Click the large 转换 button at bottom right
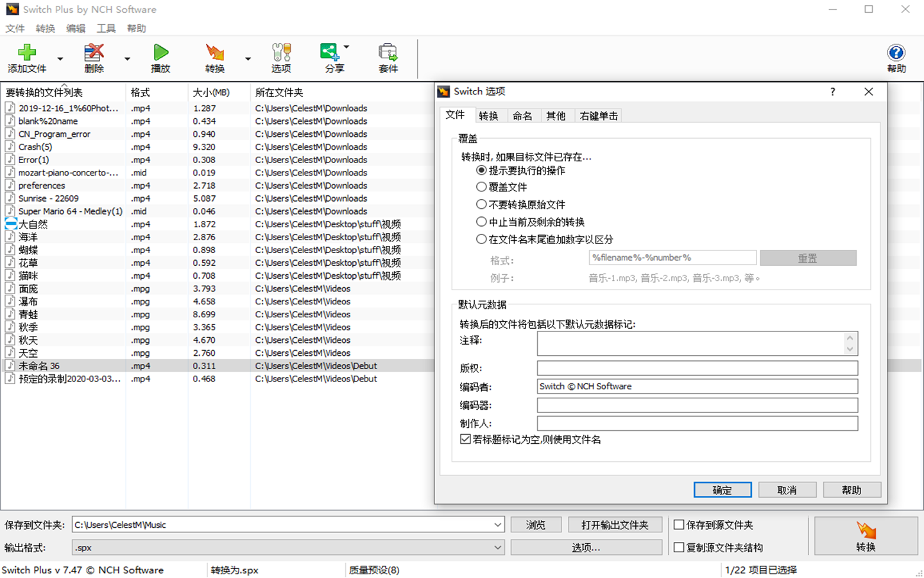924x578 pixels. pos(866,536)
